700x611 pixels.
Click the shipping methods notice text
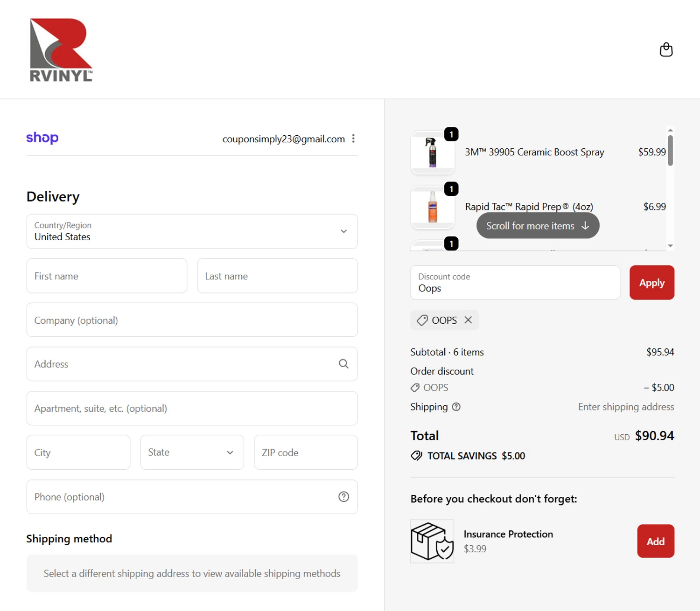(x=192, y=573)
